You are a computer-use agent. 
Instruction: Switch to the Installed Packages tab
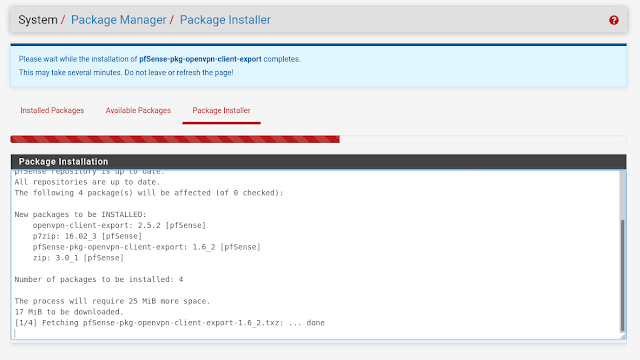[52, 111]
